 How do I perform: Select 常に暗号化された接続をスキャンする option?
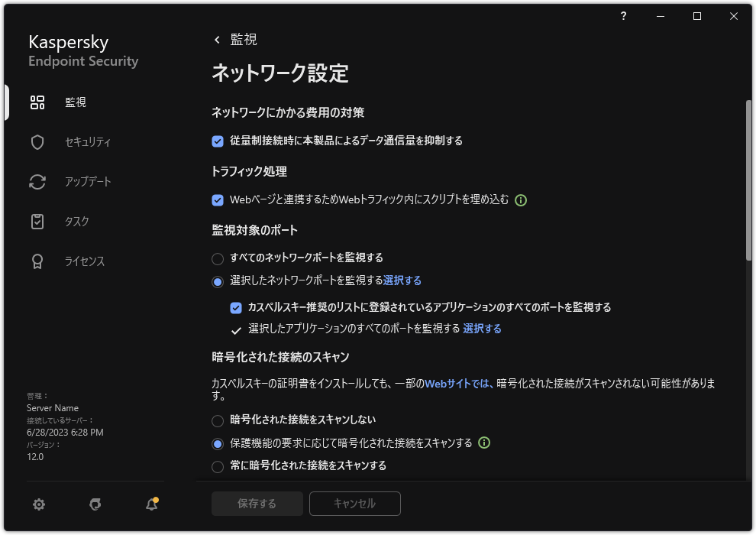pyautogui.click(x=217, y=465)
